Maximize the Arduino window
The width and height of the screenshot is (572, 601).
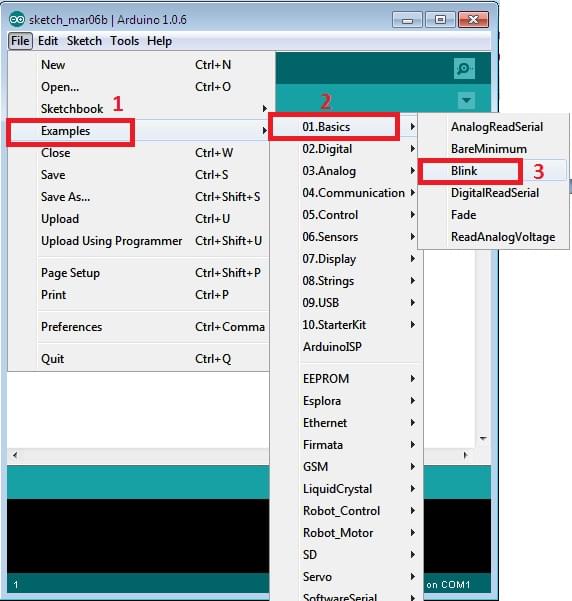click(x=440, y=20)
